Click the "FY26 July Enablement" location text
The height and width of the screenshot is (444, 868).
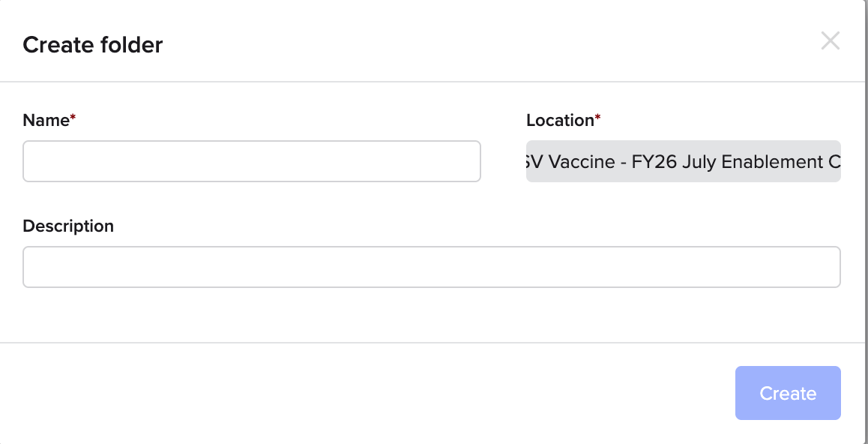coord(727,162)
